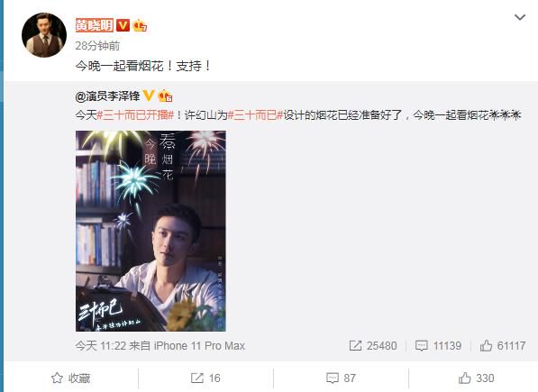This screenshot has height=392, width=538.
Task: Open 黄晓明's username link
Action: coord(95,25)
